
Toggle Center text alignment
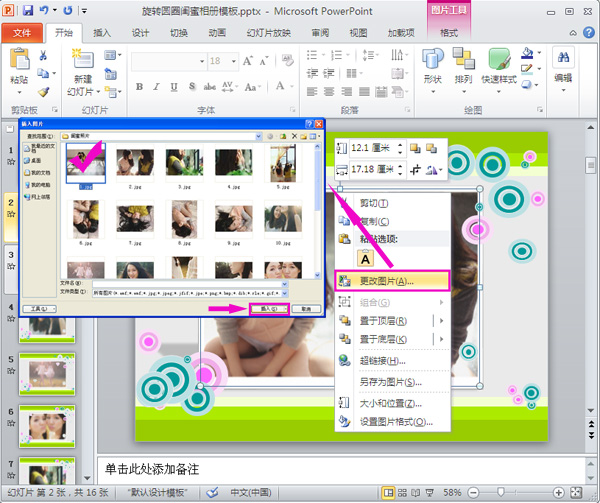coord(329,92)
